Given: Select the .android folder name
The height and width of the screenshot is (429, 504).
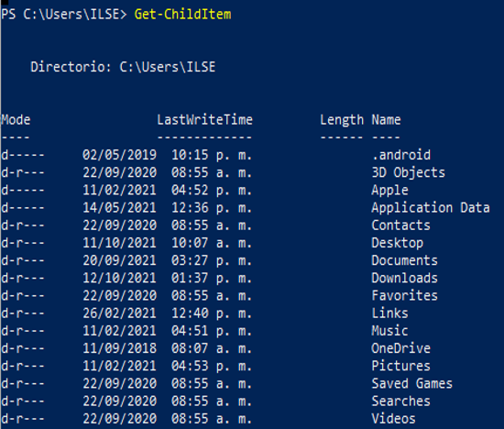Looking at the screenshot, I should [x=401, y=155].
